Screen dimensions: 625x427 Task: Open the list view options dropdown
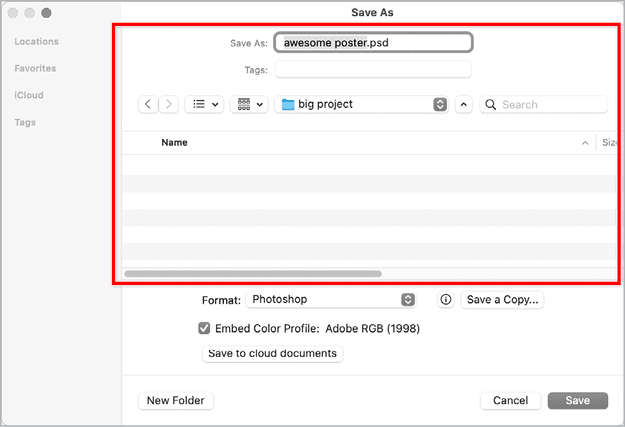[204, 104]
